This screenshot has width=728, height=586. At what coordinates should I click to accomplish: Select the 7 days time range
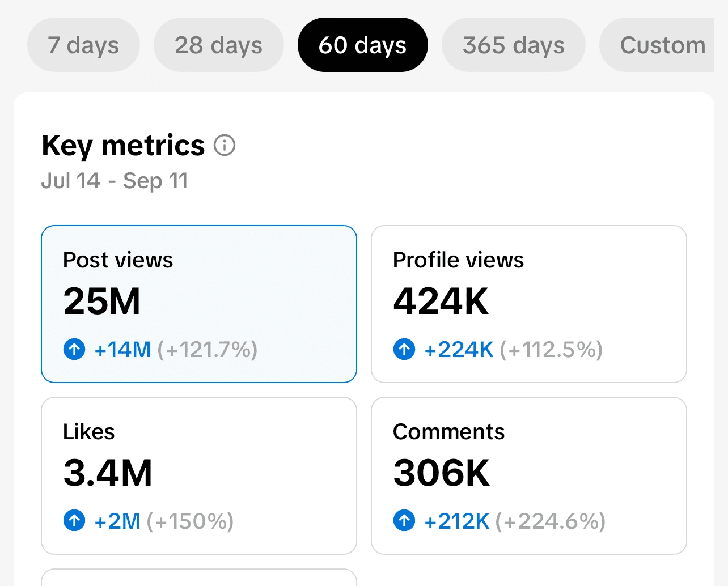83,45
